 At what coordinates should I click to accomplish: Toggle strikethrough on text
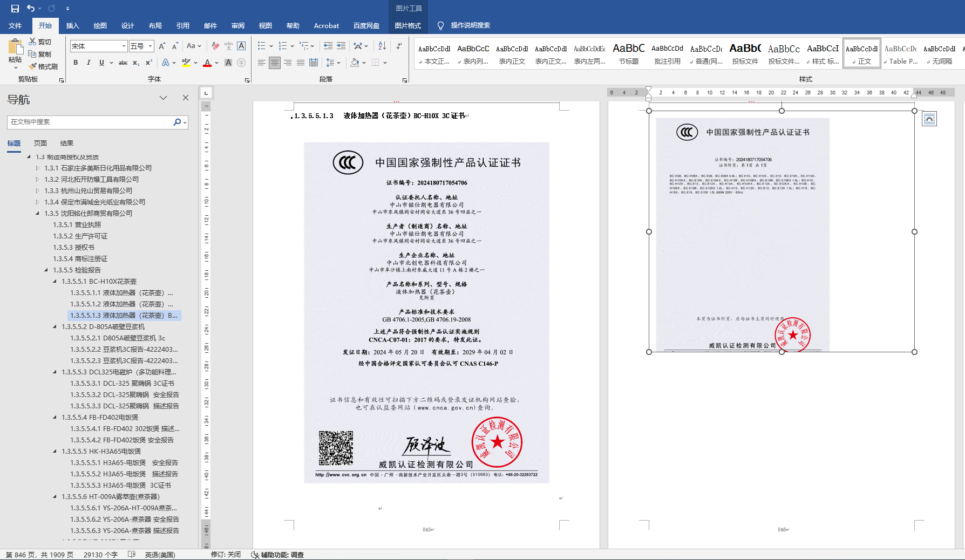pyautogui.click(x=123, y=63)
